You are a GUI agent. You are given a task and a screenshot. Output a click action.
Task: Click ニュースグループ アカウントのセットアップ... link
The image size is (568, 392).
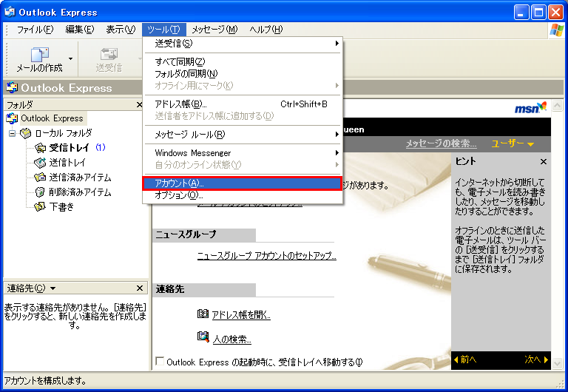tap(266, 256)
